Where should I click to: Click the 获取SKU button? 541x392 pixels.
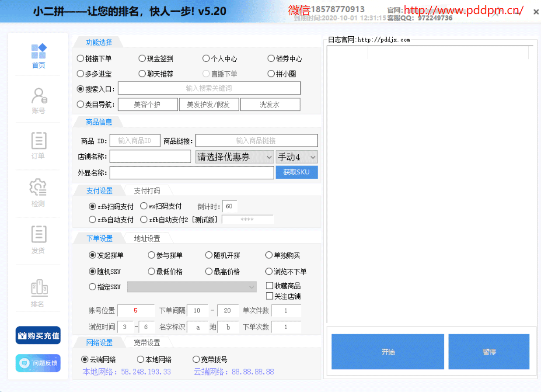pos(297,172)
